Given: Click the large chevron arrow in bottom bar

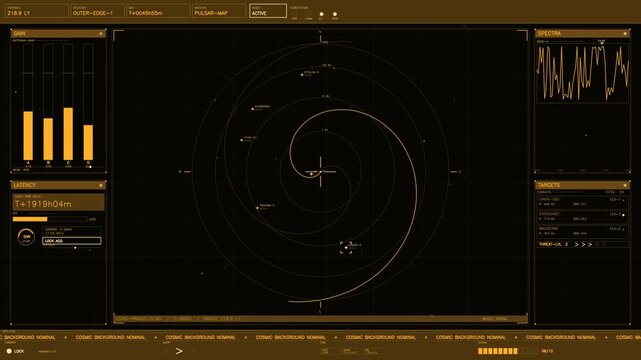Looking at the screenshot, I should click(179, 351).
